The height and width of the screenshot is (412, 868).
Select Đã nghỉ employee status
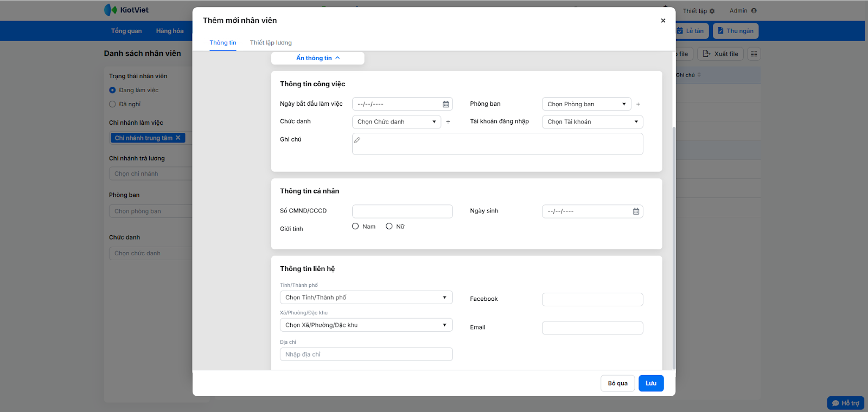click(x=113, y=104)
